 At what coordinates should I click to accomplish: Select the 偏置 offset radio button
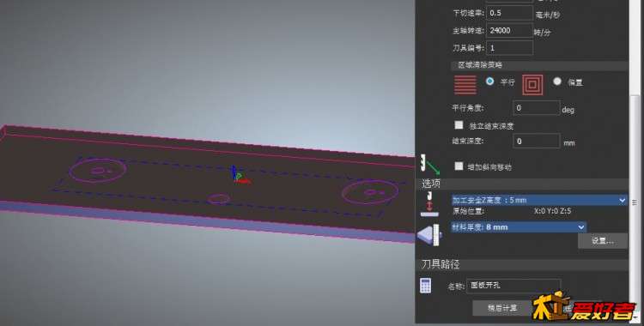tap(557, 81)
